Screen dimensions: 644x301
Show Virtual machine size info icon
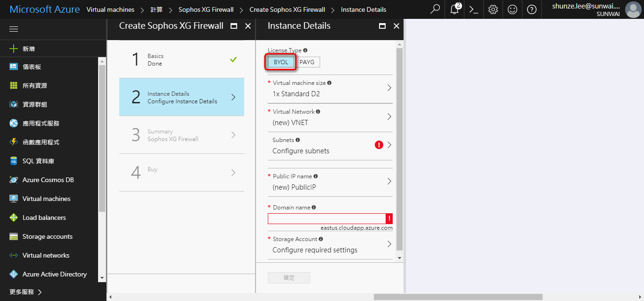[329, 83]
